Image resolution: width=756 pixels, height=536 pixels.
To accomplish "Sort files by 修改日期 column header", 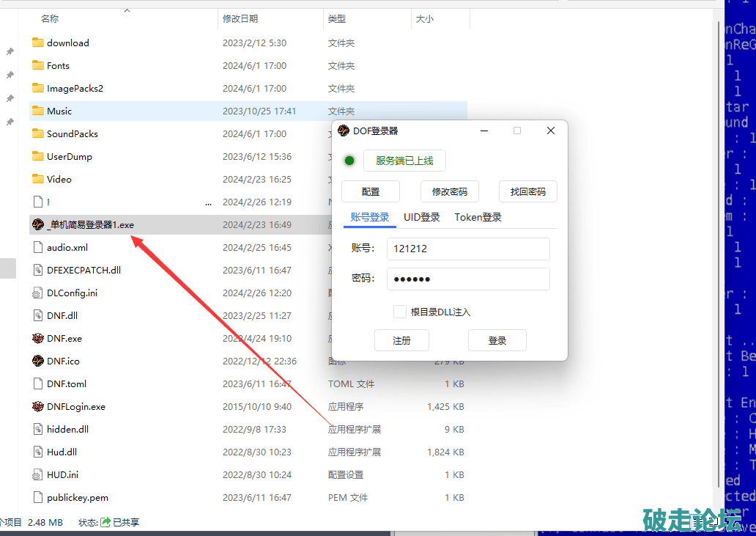I will 240,19.
